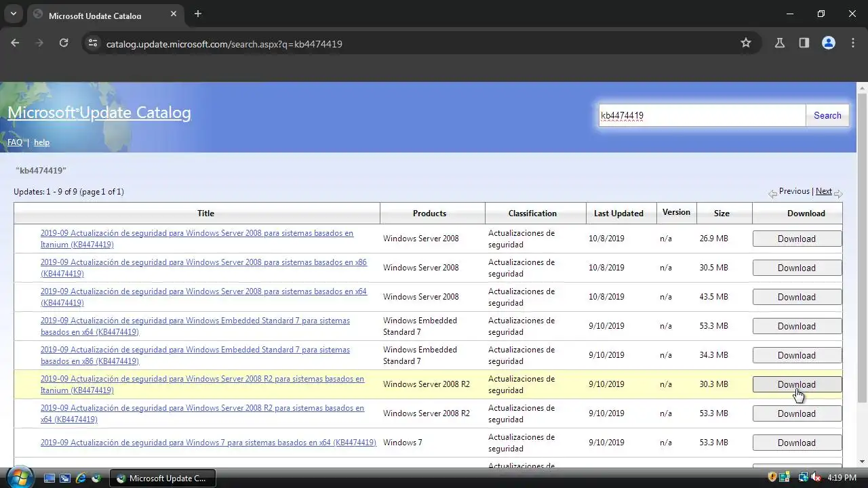This screenshot has width=868, height=488.
Task: Click the forward navigation arrow
Action: 39,43
